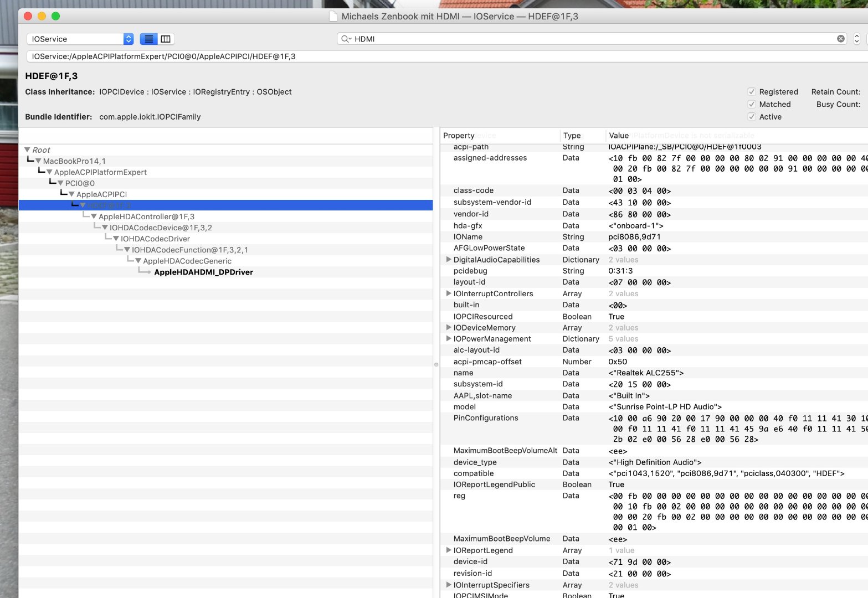868x598 pixels.
Task: Select the hda-gfx property row
Action: [654, 226]
